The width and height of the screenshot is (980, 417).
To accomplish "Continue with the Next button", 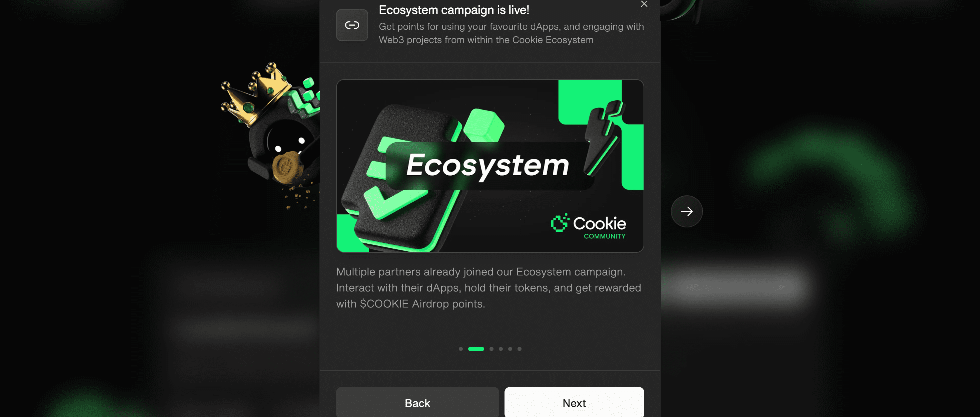I will pos(574,402).
